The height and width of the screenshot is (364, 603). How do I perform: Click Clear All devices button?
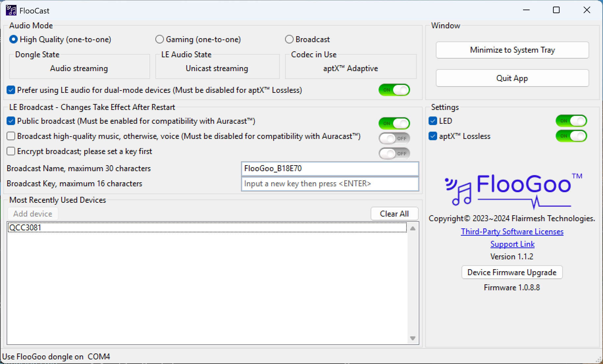pyautogui.click(x=394, y=214)
